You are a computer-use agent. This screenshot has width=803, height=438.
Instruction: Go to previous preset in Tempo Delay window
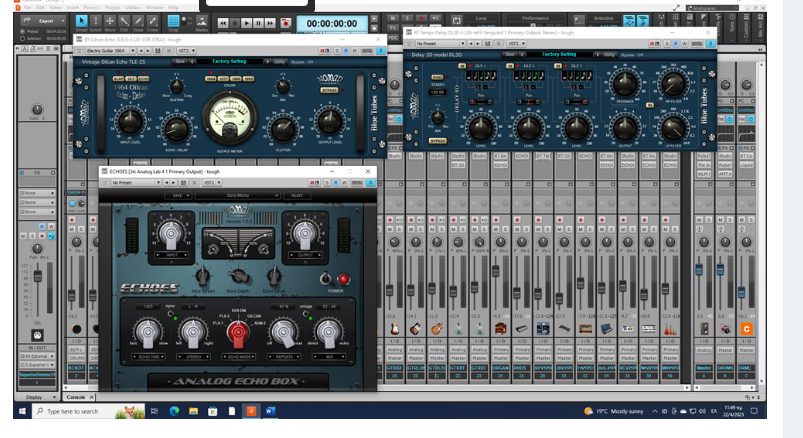click(471, 44)
